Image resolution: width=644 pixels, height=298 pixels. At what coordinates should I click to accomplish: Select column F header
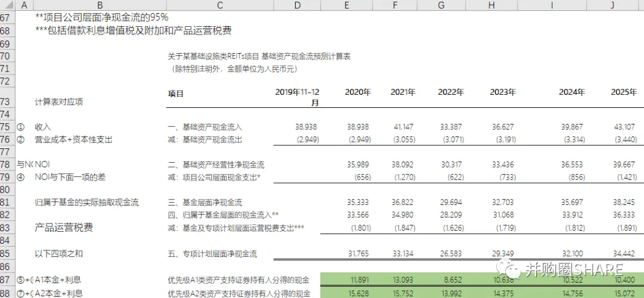[395, 5]
